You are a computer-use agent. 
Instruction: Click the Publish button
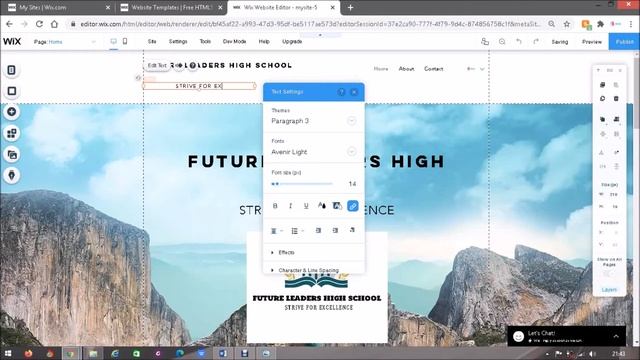pyautogui.click(x=624, y=42)
